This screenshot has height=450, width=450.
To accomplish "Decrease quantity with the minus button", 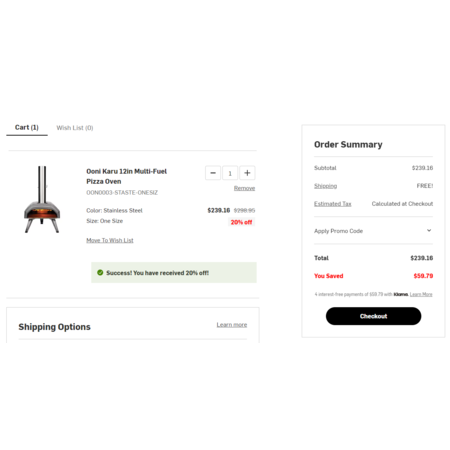I will click(x=213, y=173).
